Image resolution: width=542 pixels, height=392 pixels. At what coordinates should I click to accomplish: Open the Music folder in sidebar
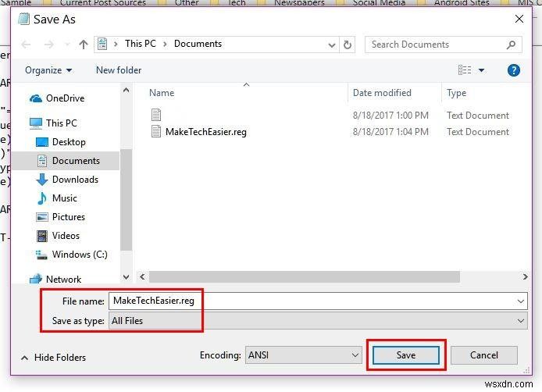65,198
